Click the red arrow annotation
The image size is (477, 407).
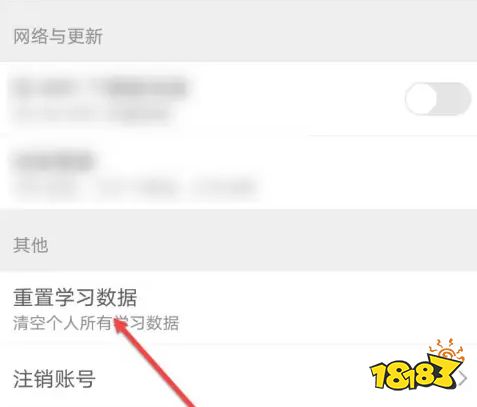[154, 362]
